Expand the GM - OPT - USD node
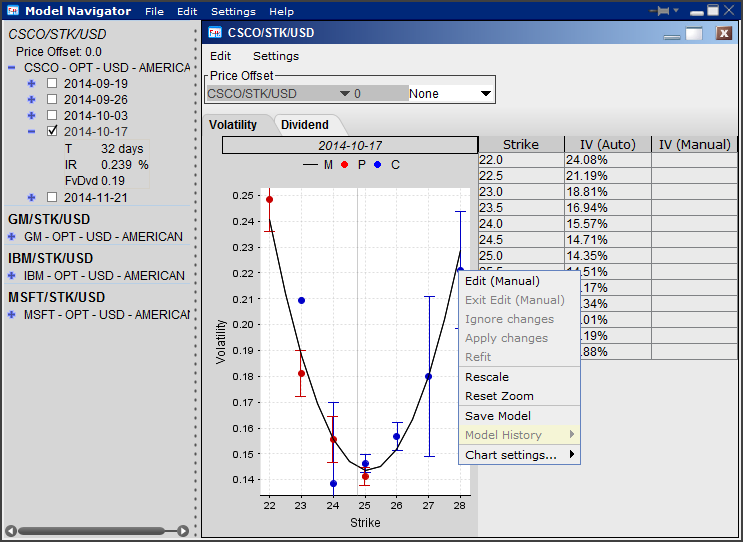This screenshot has height=542, width=743. [12, 236]
